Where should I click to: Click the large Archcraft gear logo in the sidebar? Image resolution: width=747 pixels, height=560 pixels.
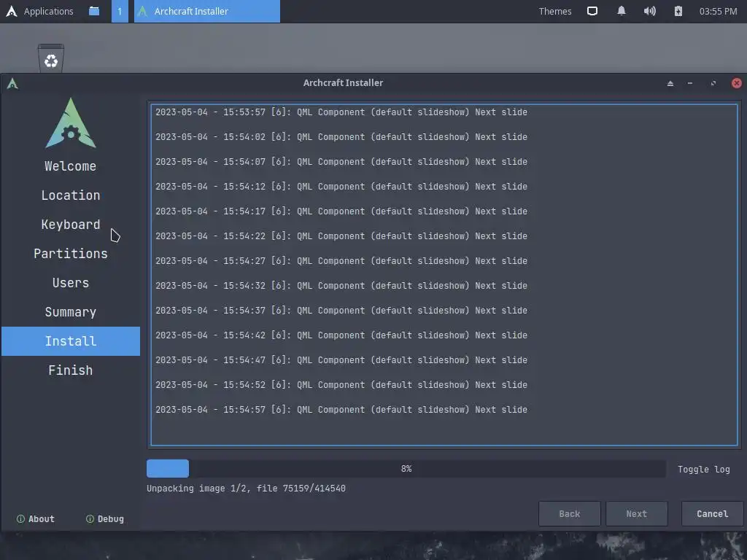pyautogui.click(x=71, y=122)
